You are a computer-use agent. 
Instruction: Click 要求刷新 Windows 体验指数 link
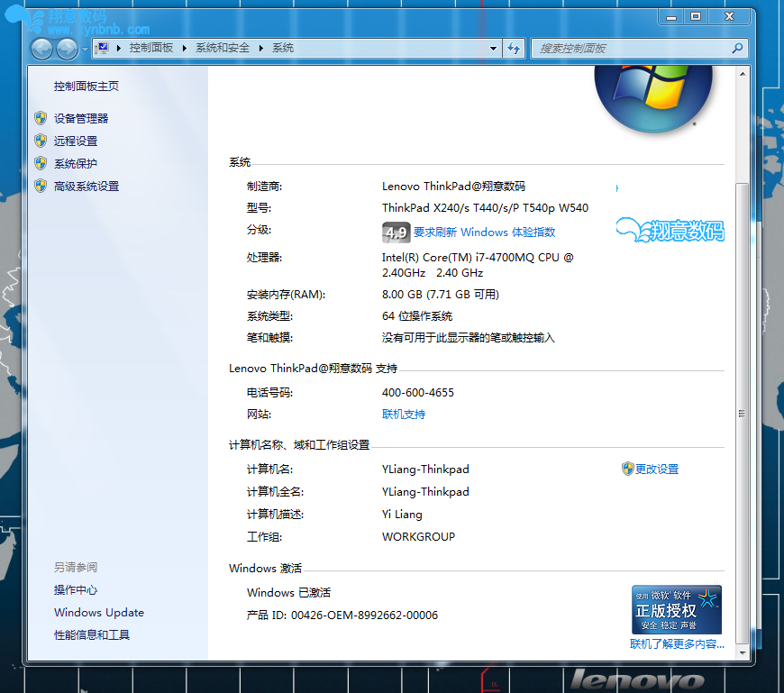click(x=485, y=232)
